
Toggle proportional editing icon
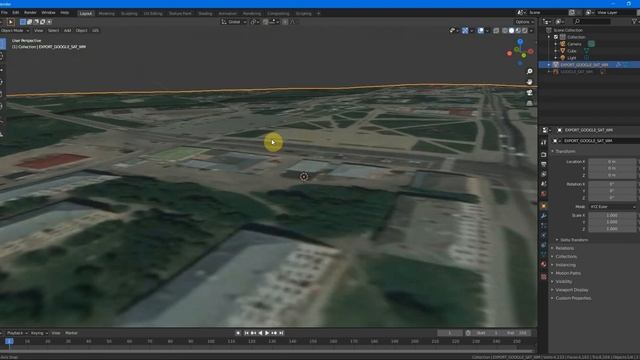pos(285,22)
